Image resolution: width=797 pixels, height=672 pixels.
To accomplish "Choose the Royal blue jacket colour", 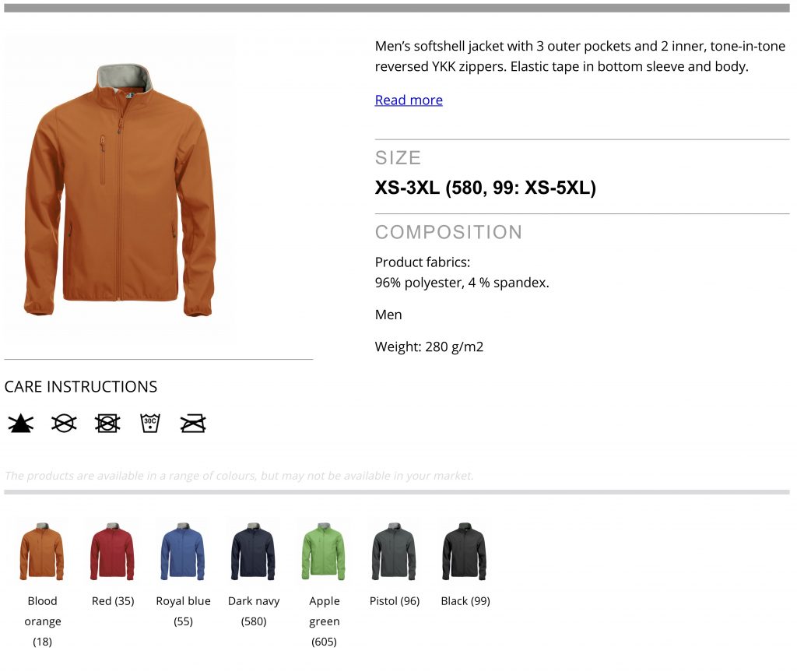I will pos(183,551).
